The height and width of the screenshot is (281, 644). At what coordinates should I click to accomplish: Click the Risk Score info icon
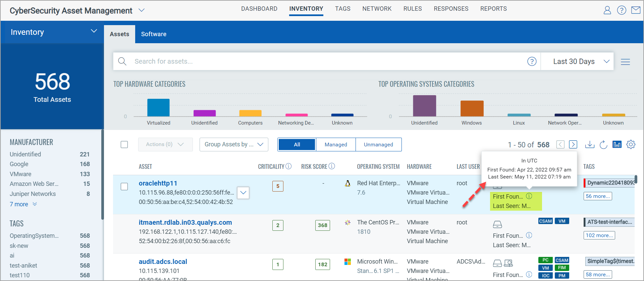[332, 166]
